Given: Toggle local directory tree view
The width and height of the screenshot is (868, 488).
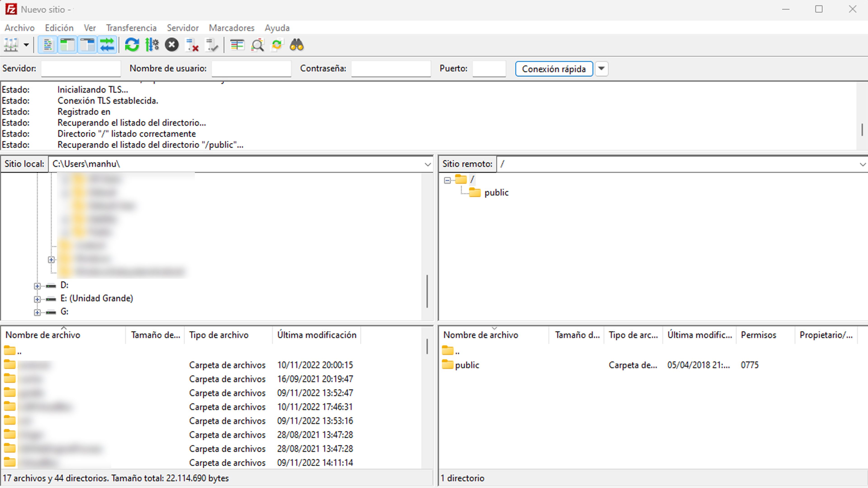Looking at the screenshot, I should (67, 45).
